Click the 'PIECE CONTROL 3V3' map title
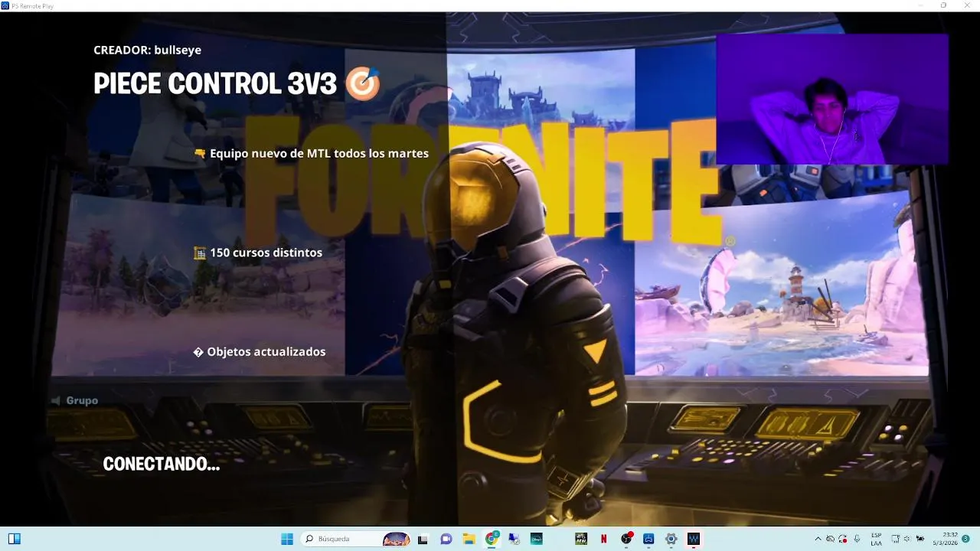Image resolution: width=980 pixels, height=551 pixels. pyautogui.click(x=214, y=83)
